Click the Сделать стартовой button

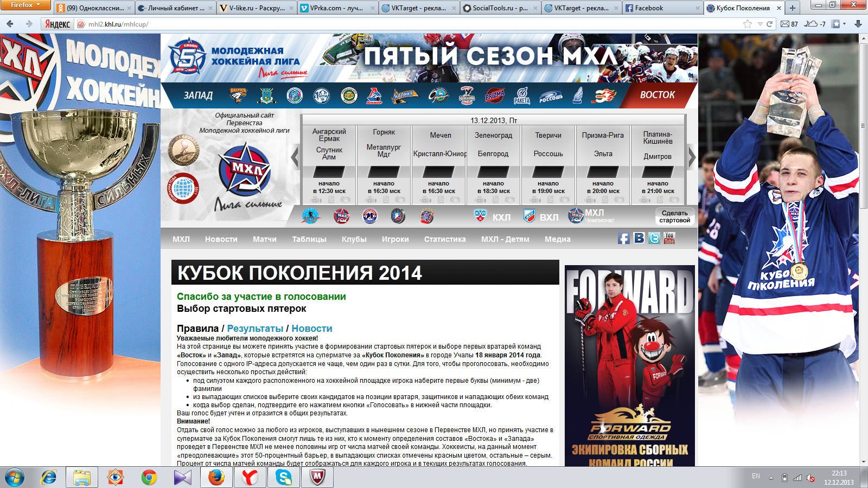click(x=675, y=216)
